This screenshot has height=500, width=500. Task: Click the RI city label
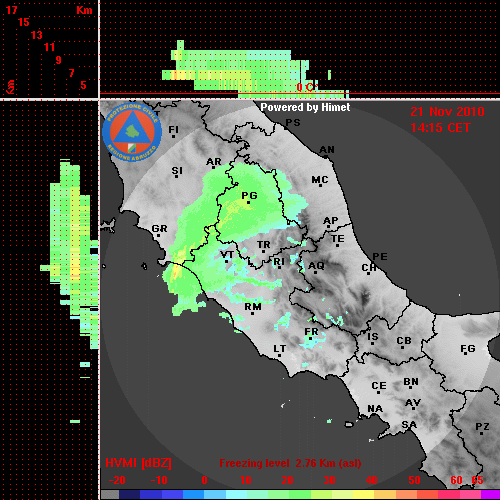[x=279, y=262]
